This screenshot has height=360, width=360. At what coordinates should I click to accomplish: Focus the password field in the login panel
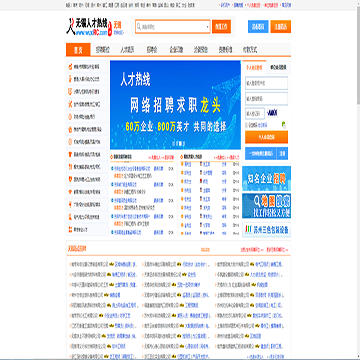[266, 99]
